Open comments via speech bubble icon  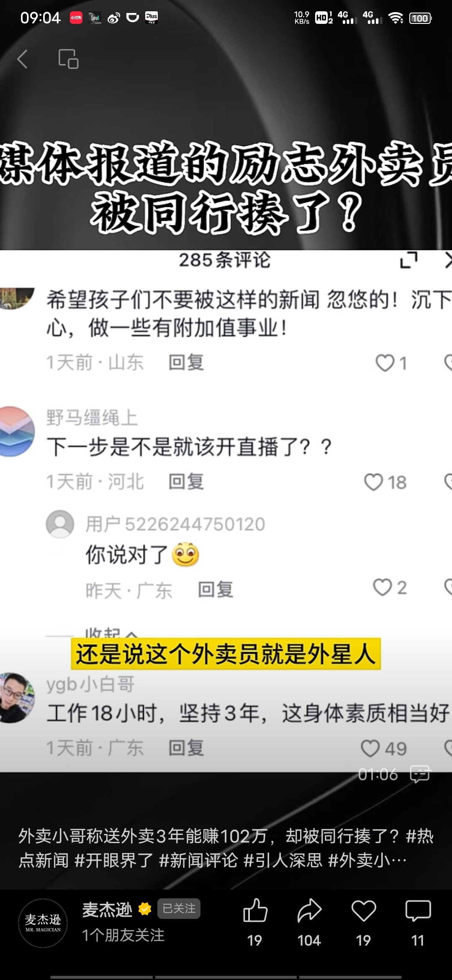pyautogui.click(x=418, y=911)
